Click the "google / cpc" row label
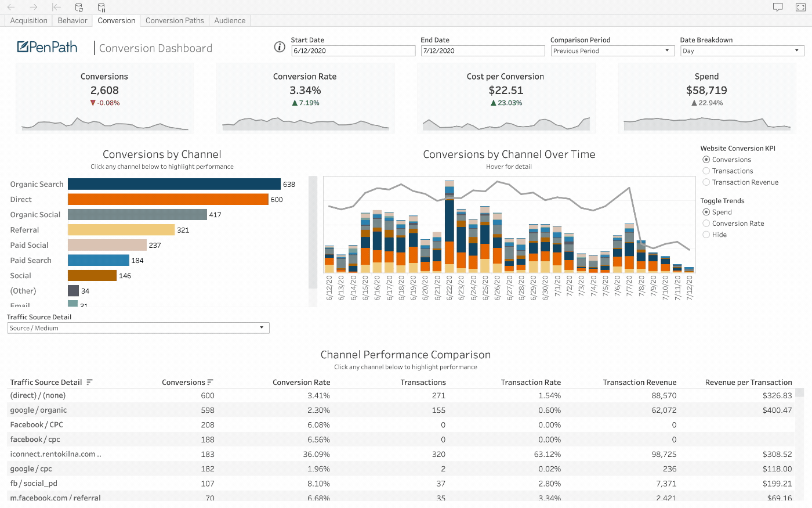The image size is (812, 508). click(x=31, y=469)
